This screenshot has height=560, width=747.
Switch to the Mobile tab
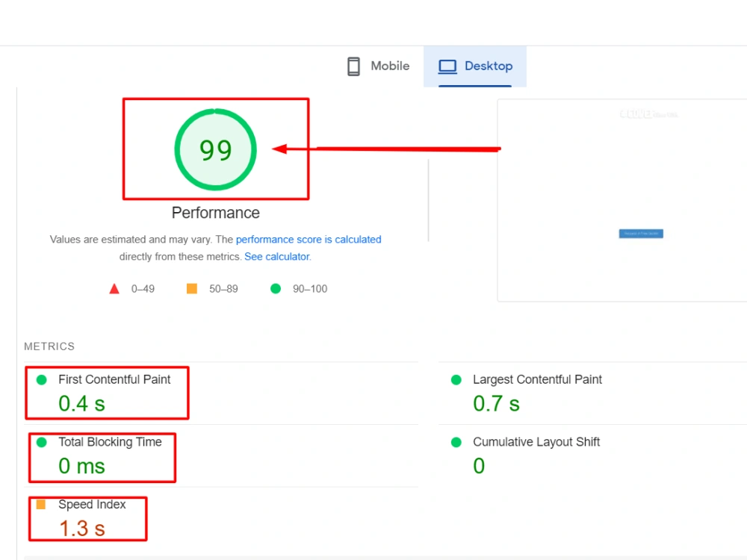pos(378,66)
